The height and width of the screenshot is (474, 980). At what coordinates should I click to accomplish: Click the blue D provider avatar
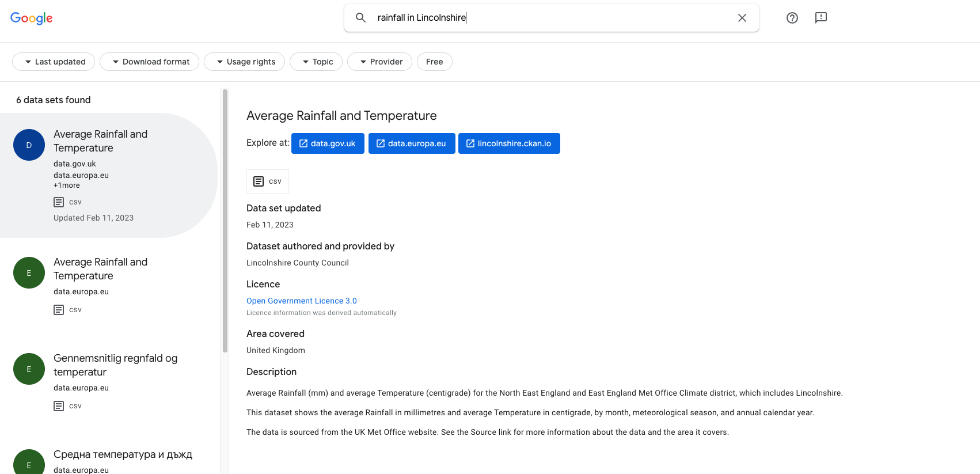29,145
